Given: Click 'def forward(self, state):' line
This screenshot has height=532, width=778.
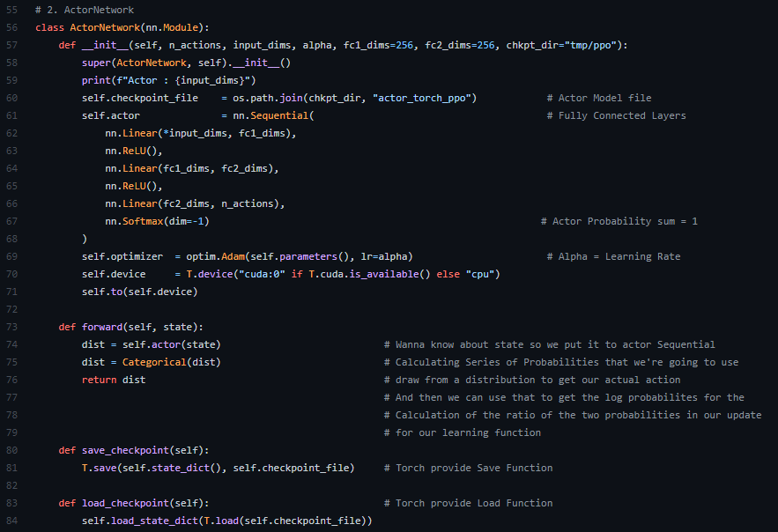Looking at the screenshot, I should (131, 327).
